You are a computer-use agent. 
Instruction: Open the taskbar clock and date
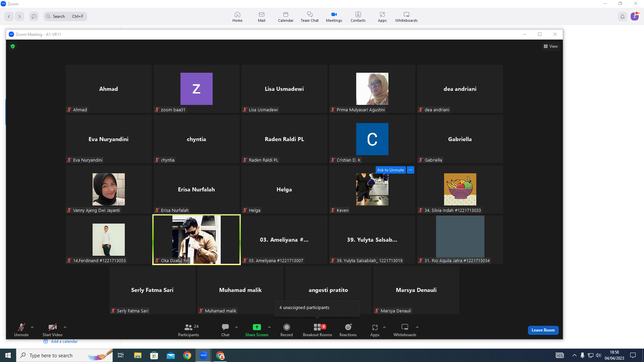[x=614, y=355]
